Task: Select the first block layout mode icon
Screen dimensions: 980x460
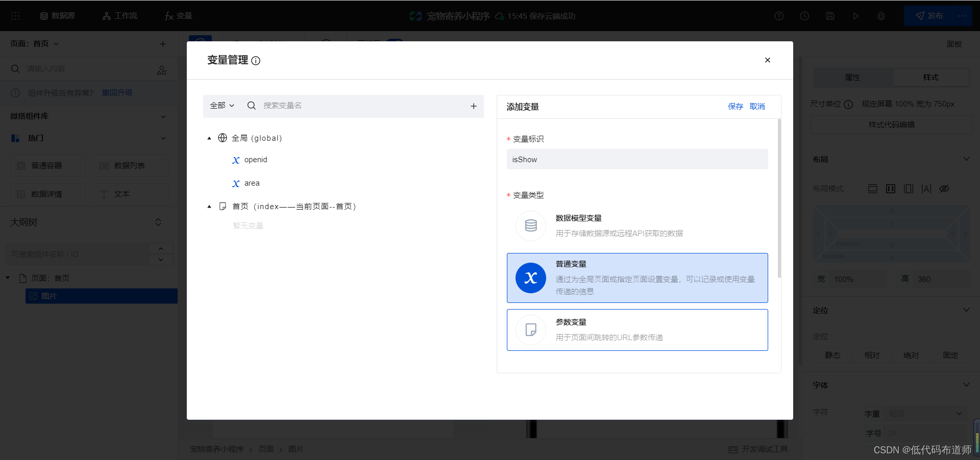Action: point(873,189)
